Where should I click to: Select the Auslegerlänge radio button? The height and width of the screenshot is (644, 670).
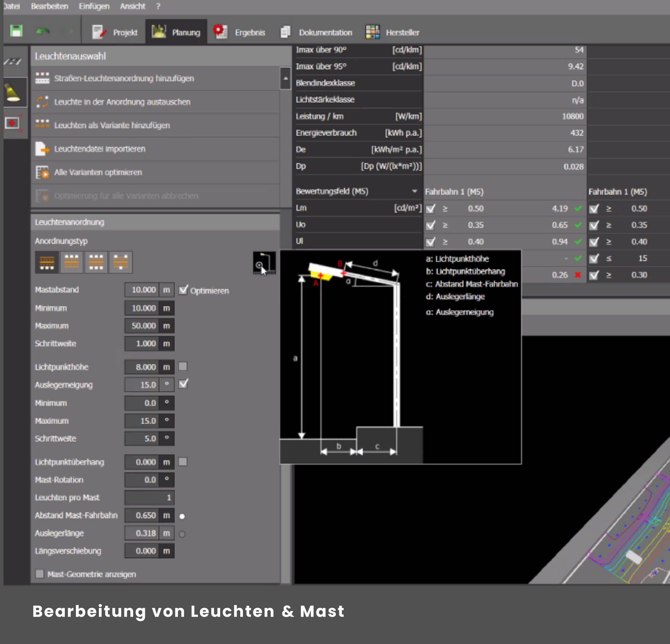182,534
